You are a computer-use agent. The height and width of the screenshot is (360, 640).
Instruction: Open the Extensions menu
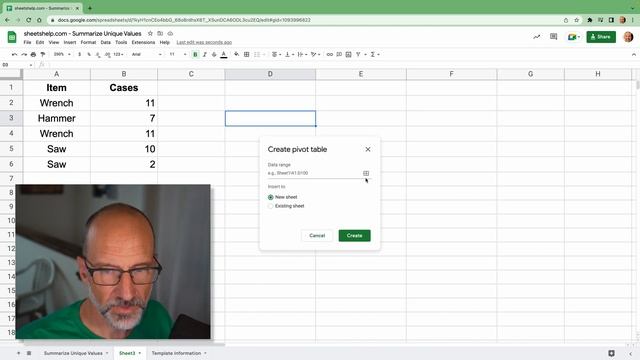(143, 42)
